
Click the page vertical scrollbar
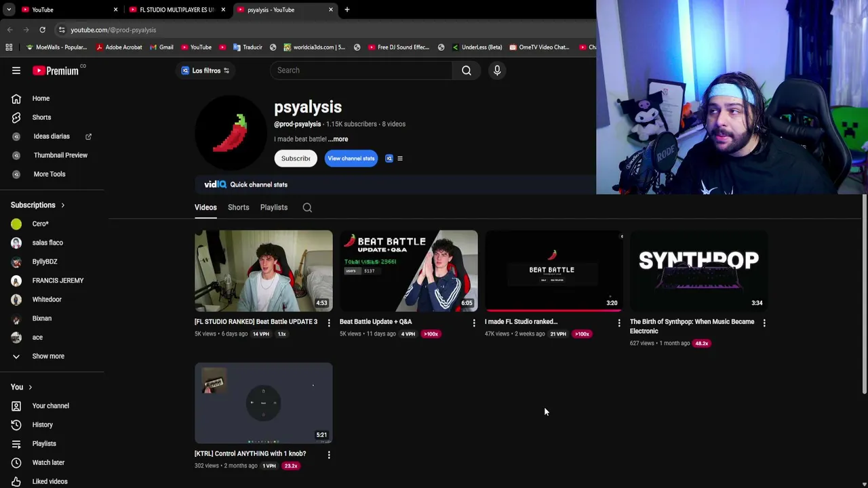tap(864, 293)
